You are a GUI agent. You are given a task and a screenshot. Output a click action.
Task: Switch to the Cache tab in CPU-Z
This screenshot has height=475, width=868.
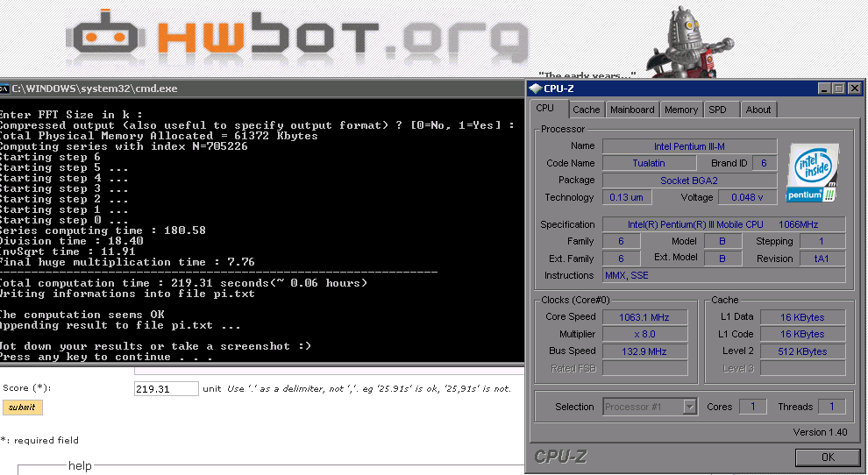(x=587, y=110)
